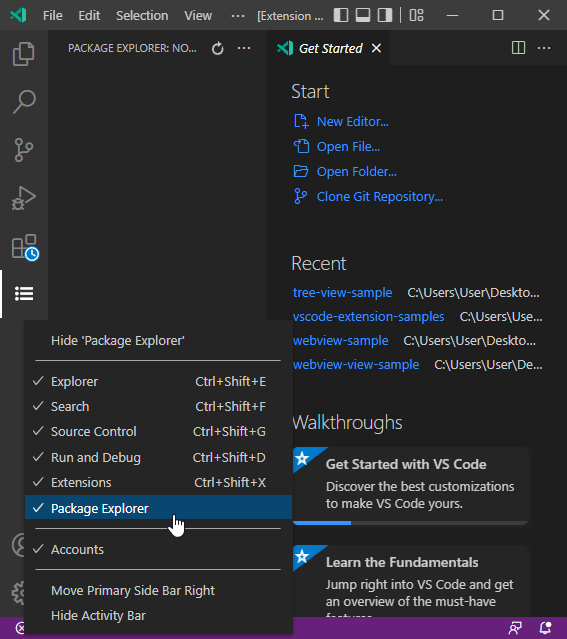Uncheck Run and Debug menu entry
The height and width of the screenshot is (639, 567).
pos(158,457)
